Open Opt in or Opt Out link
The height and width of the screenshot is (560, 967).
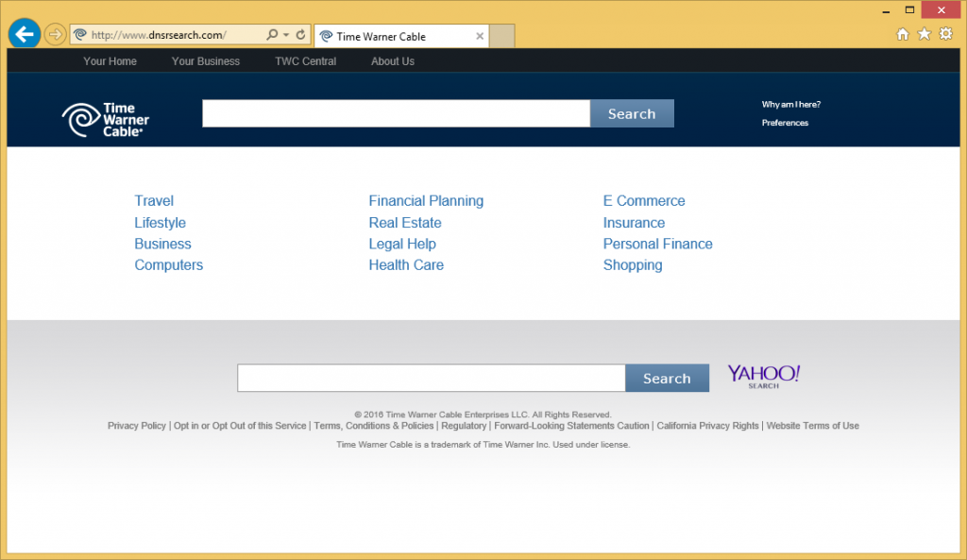click(240, 426)
